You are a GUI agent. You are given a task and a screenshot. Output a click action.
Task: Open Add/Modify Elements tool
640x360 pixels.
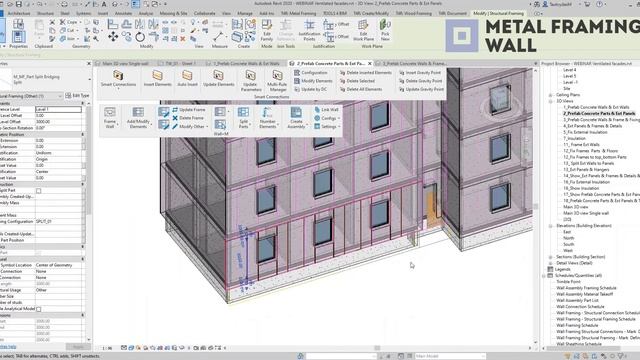click(x=138, y=118)
